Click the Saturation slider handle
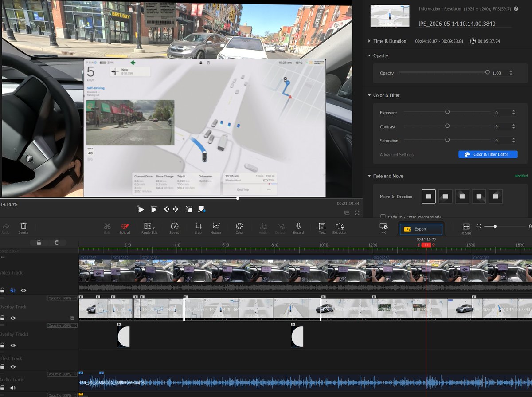This screenshot has width=532, height=397. 447,140
